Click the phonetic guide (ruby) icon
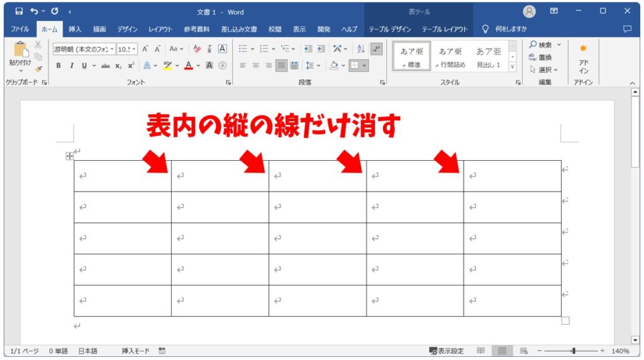The image size is (644, 360). pos(209,49)
